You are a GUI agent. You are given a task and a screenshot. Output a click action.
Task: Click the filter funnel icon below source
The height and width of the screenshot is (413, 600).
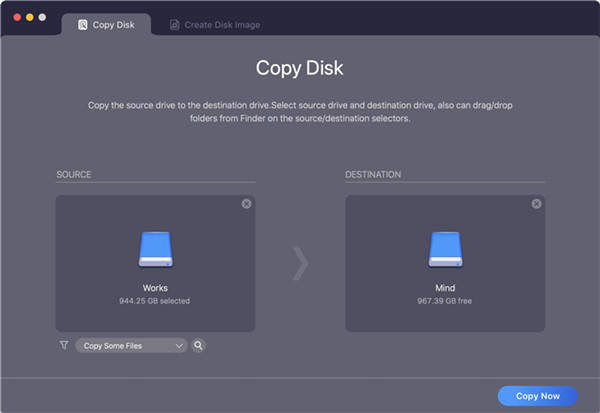[x=64, y=345]
